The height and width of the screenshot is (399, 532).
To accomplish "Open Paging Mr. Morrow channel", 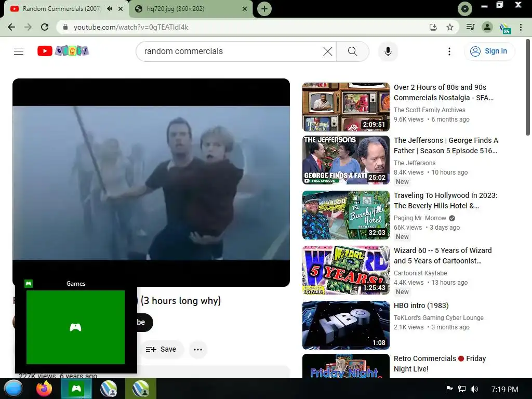I will [420, 218].
